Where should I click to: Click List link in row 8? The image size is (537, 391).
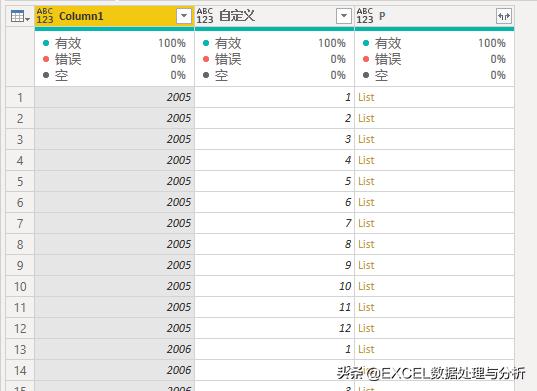pos(366,244)
